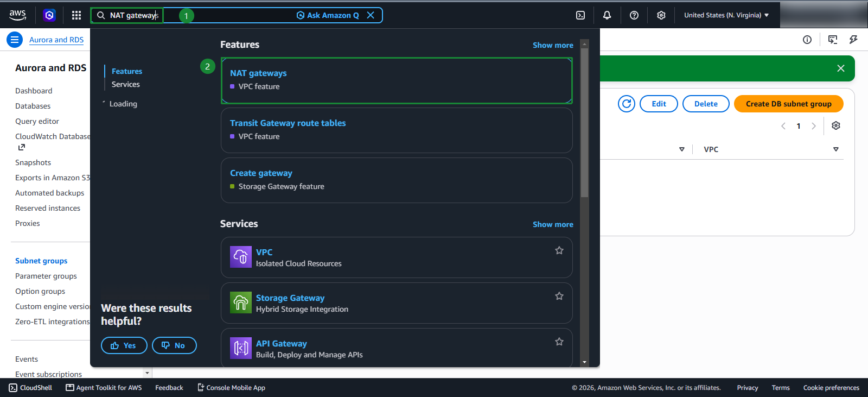This screenshot has width=868, height=397.
Task: Open CloudShell terminal icon in top bar
Action: pyautogui.click(x=580, y=15)
